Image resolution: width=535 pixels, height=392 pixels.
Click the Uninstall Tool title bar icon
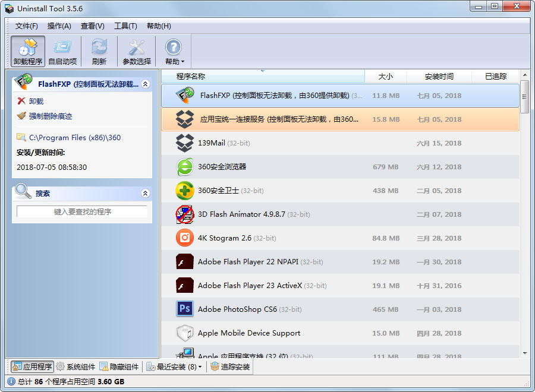(x=9, y=8)
